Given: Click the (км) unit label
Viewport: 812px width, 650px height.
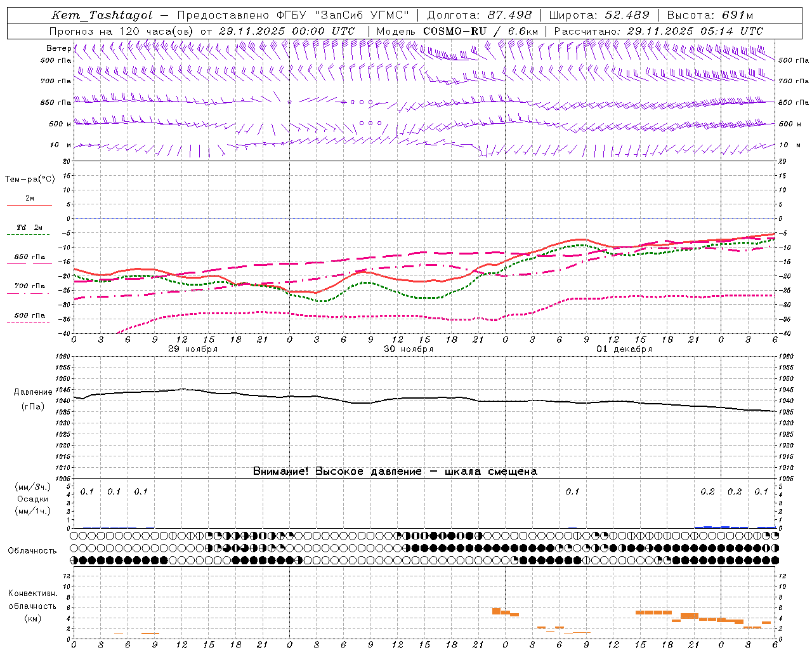Looking at the screenshot, I should pos(32,618).
